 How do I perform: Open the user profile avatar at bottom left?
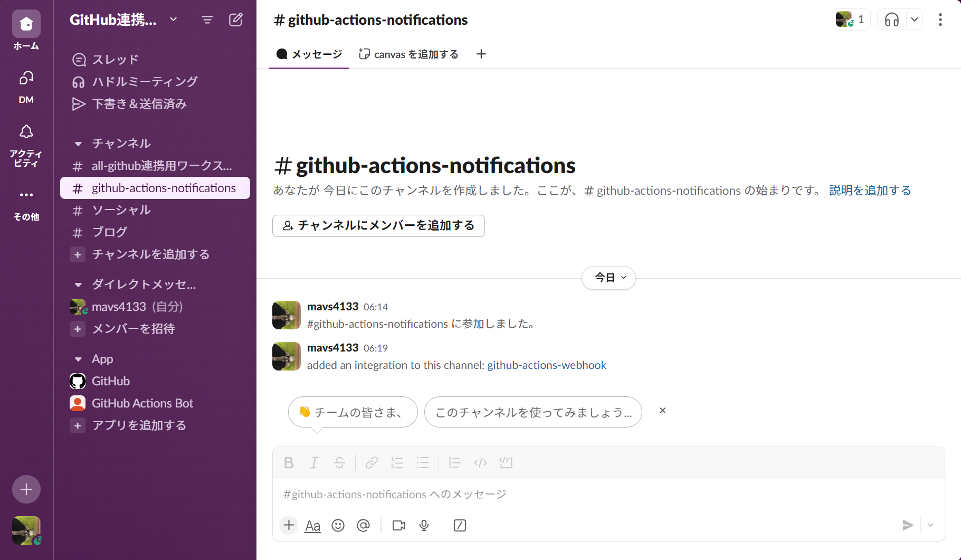[x=26, y=530]
